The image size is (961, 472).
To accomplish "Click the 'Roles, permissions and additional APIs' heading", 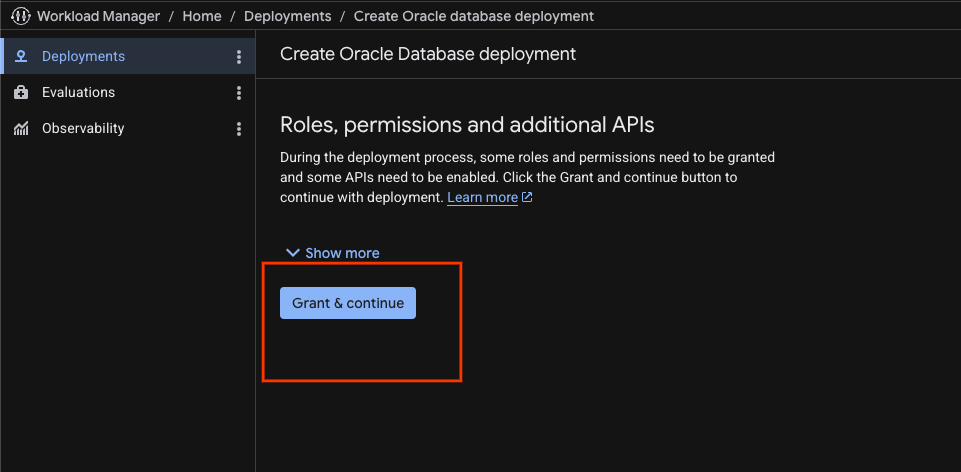I will [x=467, y=124].
